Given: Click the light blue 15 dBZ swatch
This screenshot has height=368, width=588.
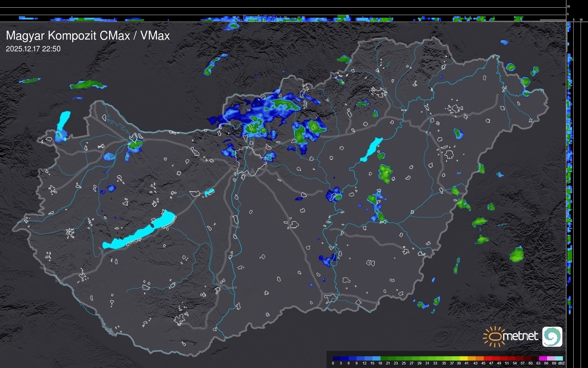Looking at the screenshot, I should tap(377, 358).
